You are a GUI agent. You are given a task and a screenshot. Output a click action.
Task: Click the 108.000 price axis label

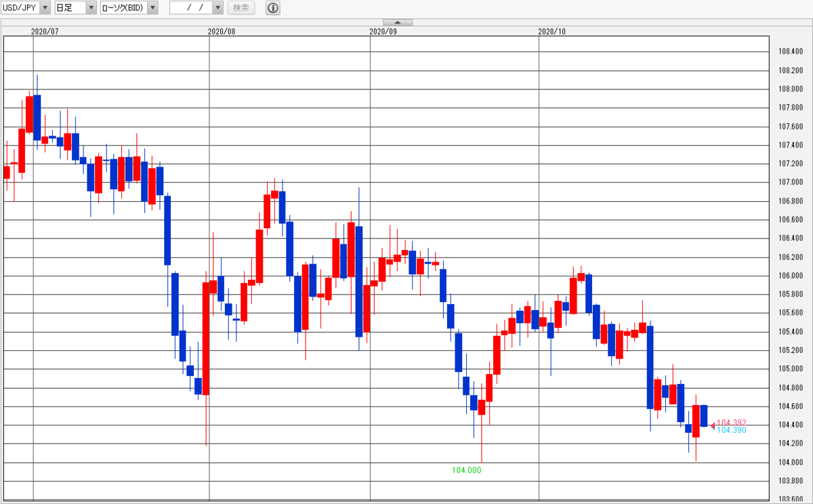tap(791, 89)
